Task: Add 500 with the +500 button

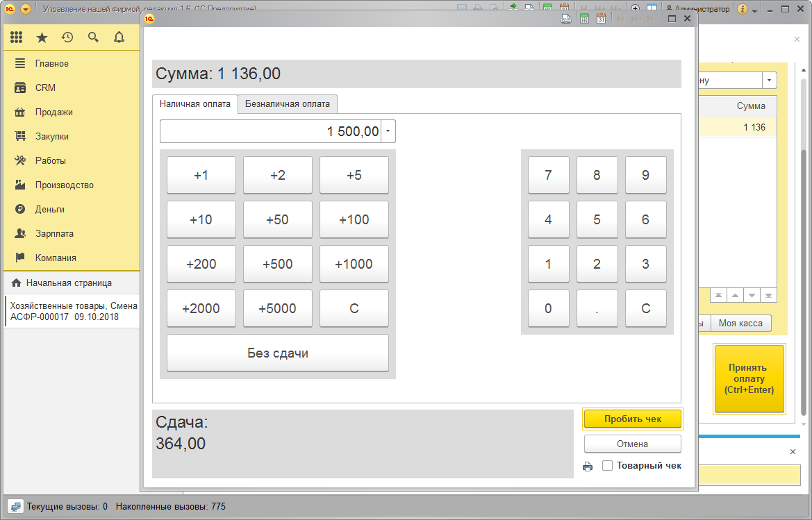Action: click(x=278, y=264)
